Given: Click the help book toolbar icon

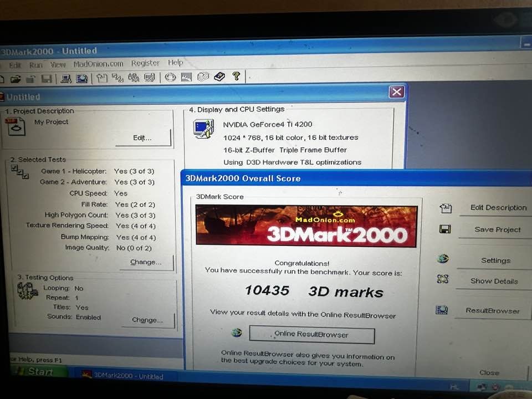Looking at the screenshot, I should [219, 76].
